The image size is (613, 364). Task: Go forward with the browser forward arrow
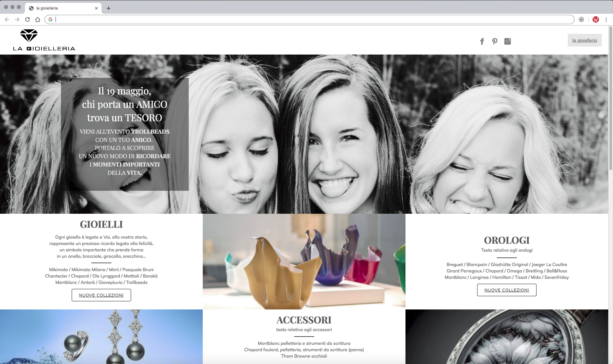17,19
